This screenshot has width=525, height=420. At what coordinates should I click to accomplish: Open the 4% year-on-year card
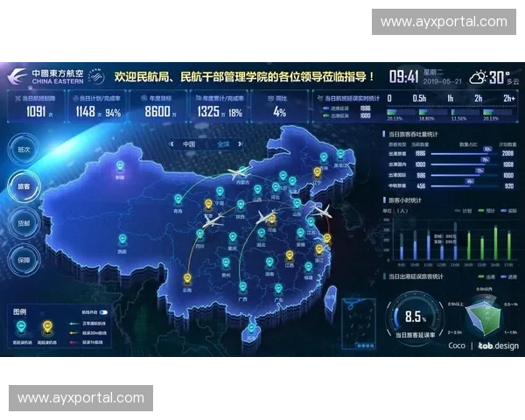(280, 107)
